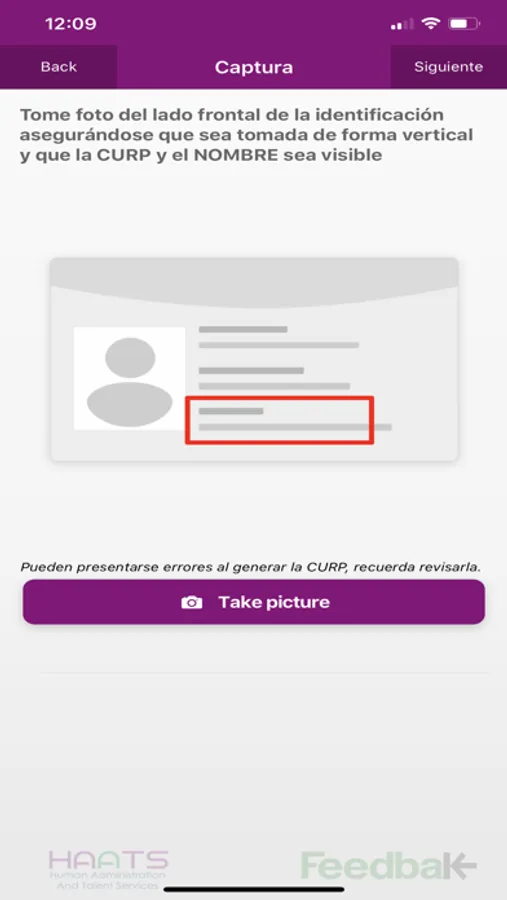Click the 12:09 clock in status bar
This screenshot has width=507, height=900.
(71, 24)
